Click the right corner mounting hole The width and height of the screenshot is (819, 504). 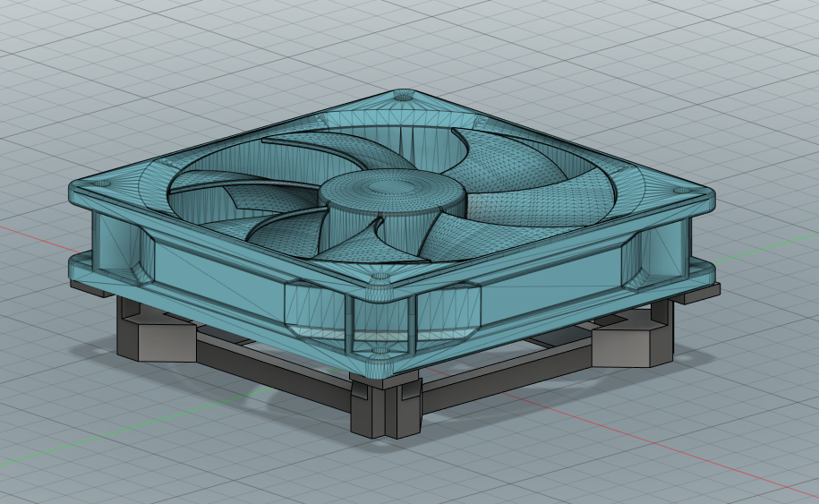pos(685,191)
